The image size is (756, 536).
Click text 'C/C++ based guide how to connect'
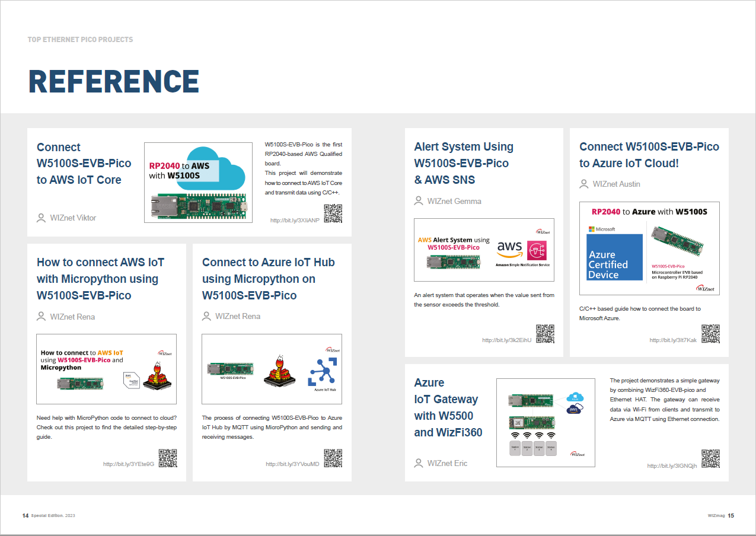(625, 308)
